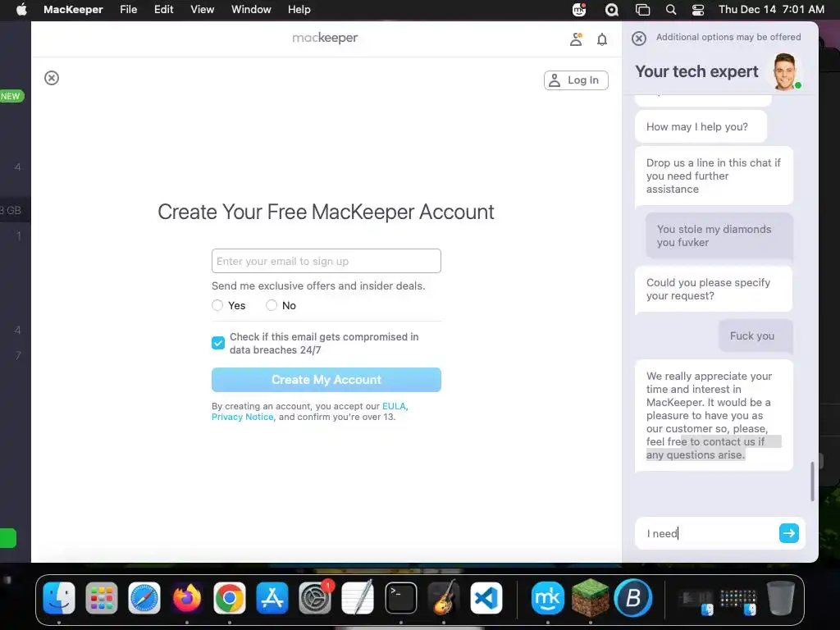Launch Safari from the Dock

click(144, 598)
